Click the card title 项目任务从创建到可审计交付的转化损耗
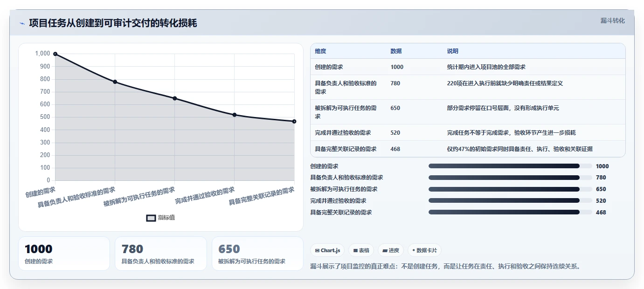 113,23
